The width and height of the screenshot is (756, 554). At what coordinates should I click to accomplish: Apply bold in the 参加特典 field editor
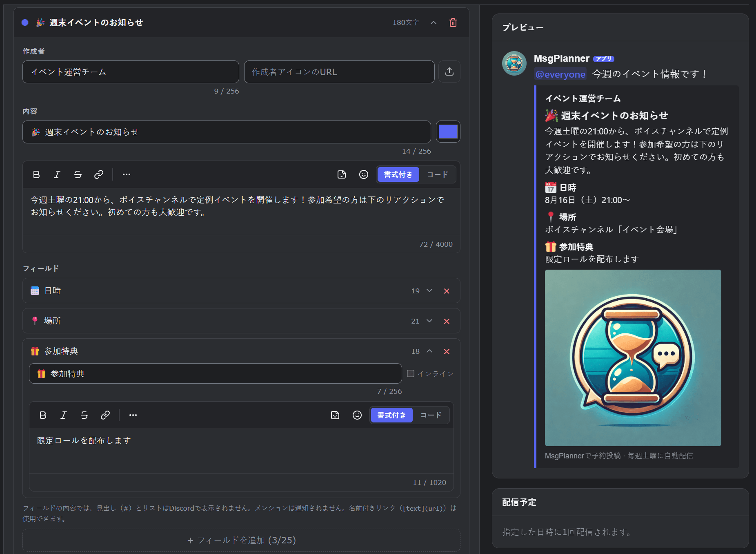click(x=43, y=415)
